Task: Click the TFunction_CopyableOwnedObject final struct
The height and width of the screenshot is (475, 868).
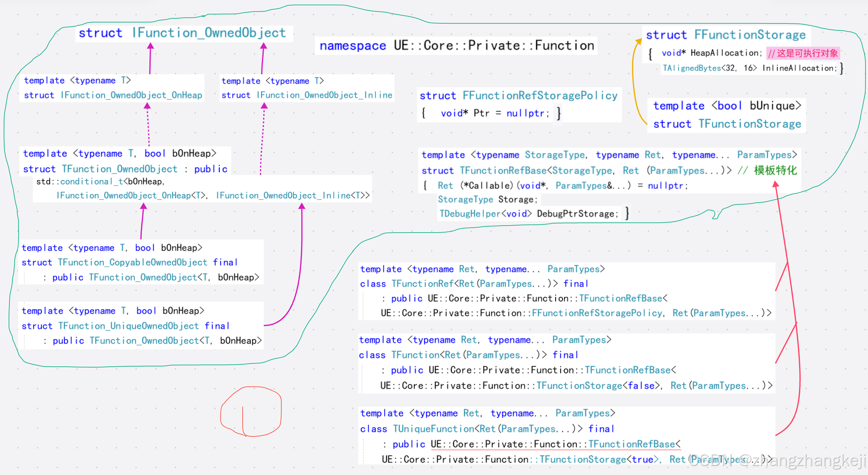Action: (129, 263)
